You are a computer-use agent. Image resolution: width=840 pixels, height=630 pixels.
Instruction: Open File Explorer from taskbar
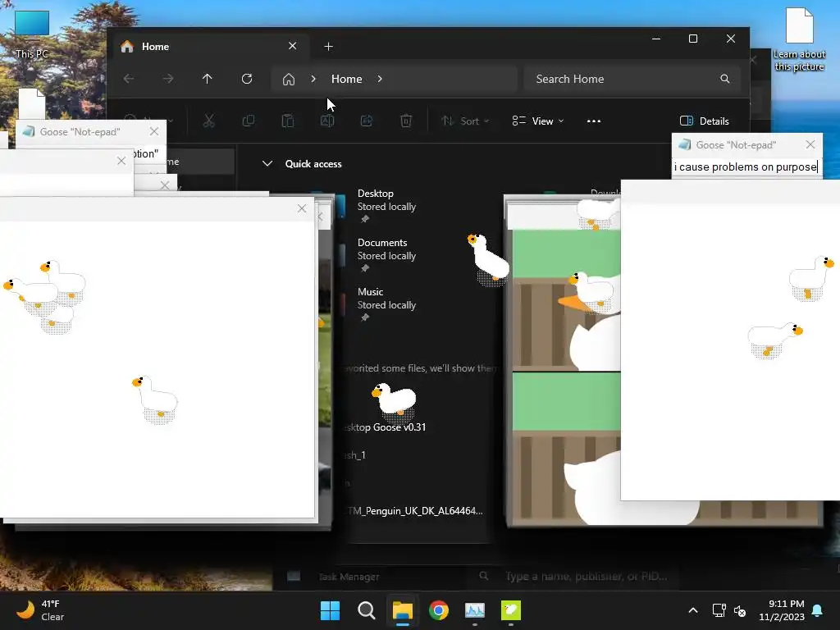[402, 610]
